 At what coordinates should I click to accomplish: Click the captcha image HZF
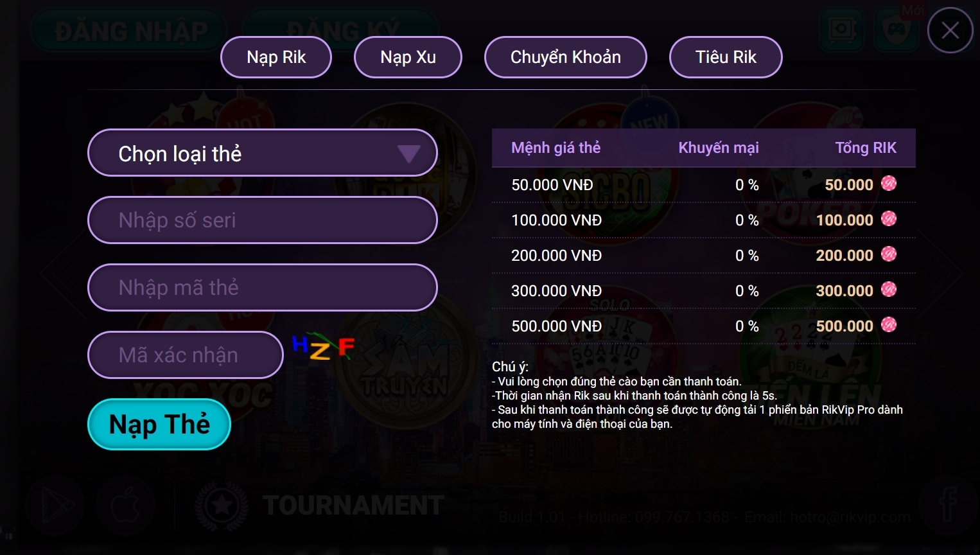[323, 348]
